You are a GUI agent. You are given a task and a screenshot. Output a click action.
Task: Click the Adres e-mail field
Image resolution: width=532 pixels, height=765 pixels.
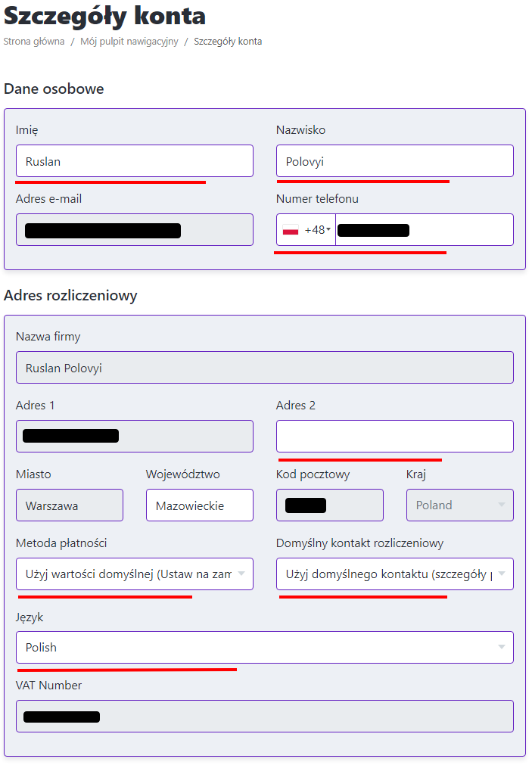click(134, 230)
